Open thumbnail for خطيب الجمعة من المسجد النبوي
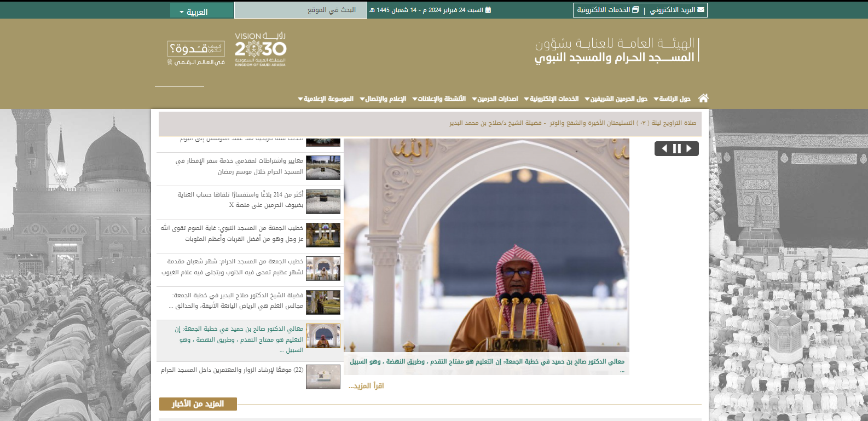The image size is (868, 421). [x=323, y=235]
